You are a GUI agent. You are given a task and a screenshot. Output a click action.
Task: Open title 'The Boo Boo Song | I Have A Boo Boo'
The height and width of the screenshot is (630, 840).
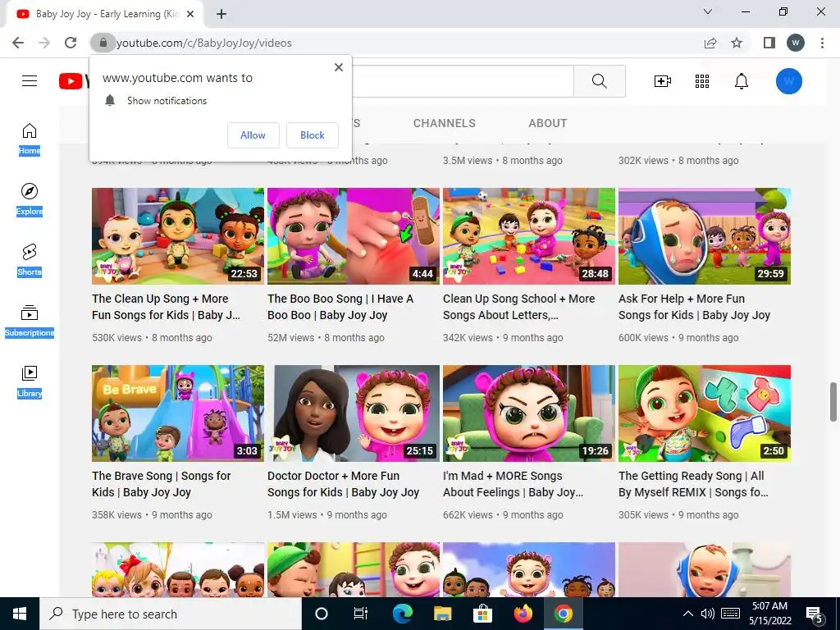point(340,307)
